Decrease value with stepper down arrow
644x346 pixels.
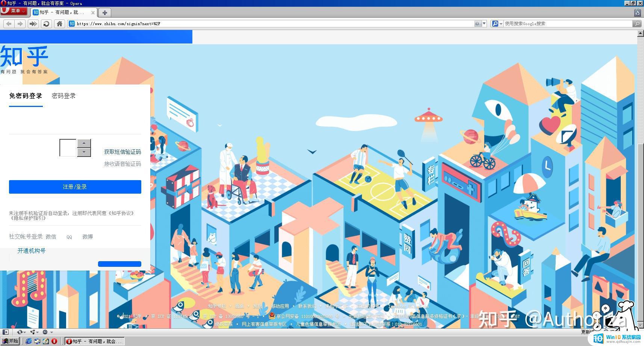tap(84, 152)
